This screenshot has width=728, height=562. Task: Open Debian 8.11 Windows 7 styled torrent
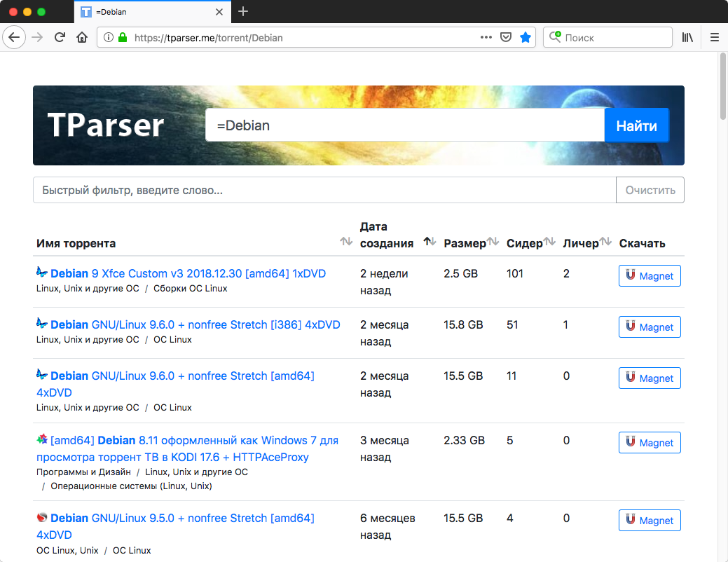188,448
